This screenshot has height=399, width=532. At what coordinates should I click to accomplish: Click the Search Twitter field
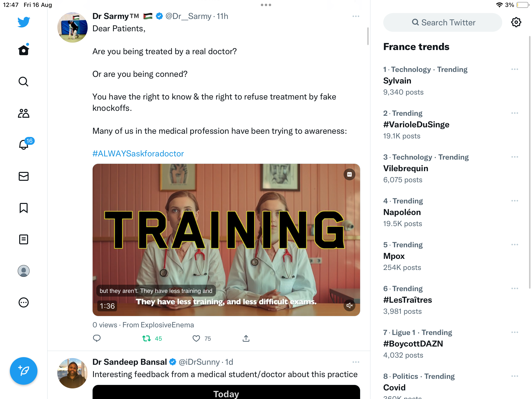443,22
